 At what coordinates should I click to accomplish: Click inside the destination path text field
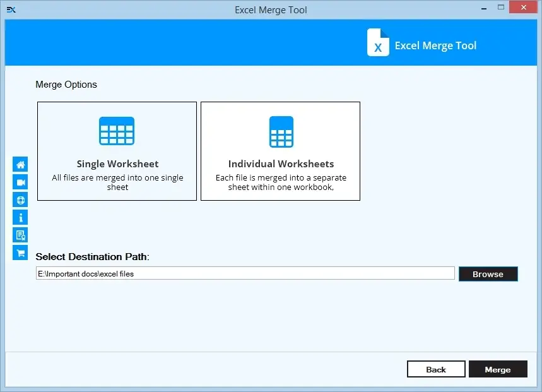[245, 273]
